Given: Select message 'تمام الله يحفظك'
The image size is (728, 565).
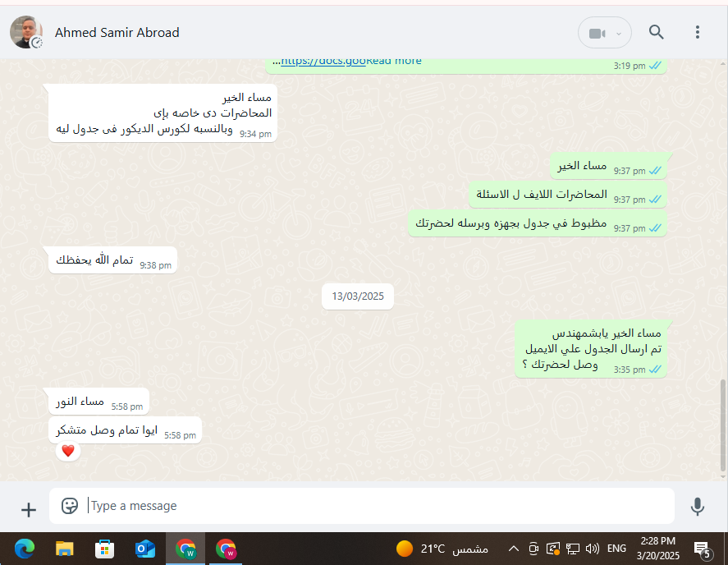Looking at the screenshot, I should coord(112,260).
